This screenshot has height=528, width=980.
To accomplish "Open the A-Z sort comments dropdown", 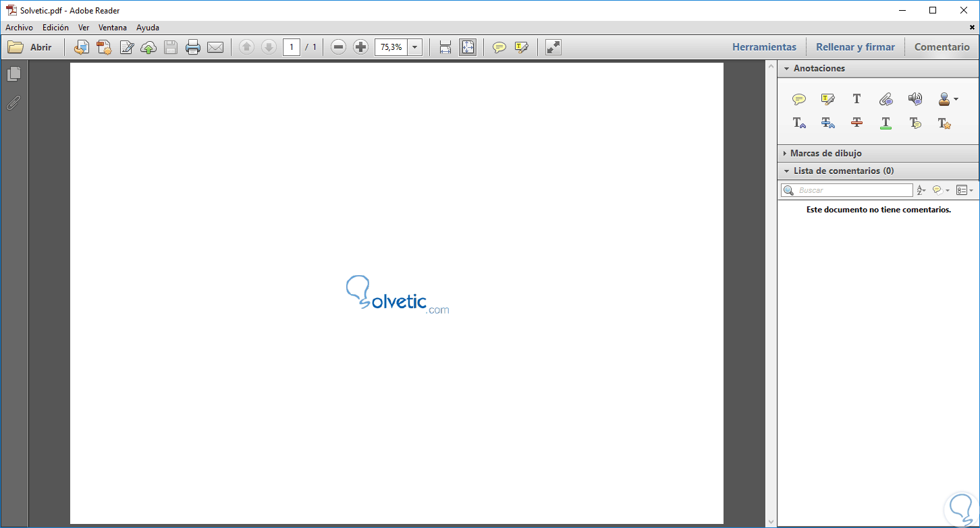I will pyautogui.click(x=921, y=190).
